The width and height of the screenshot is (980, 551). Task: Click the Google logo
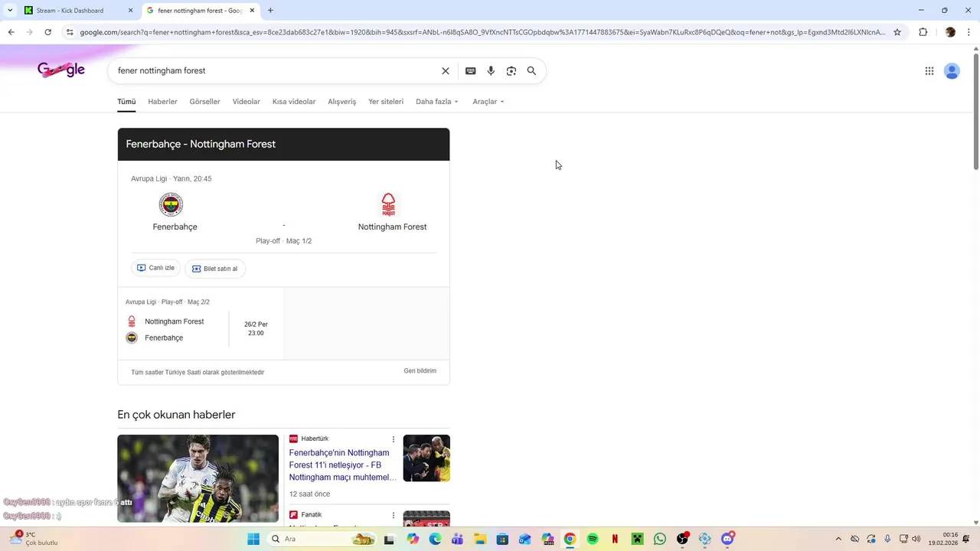click(61, 70)
